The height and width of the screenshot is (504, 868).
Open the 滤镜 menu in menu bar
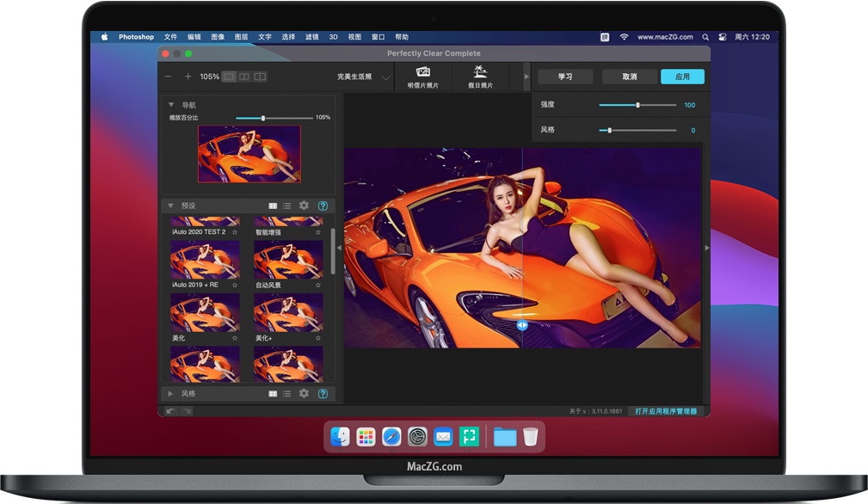311,37
